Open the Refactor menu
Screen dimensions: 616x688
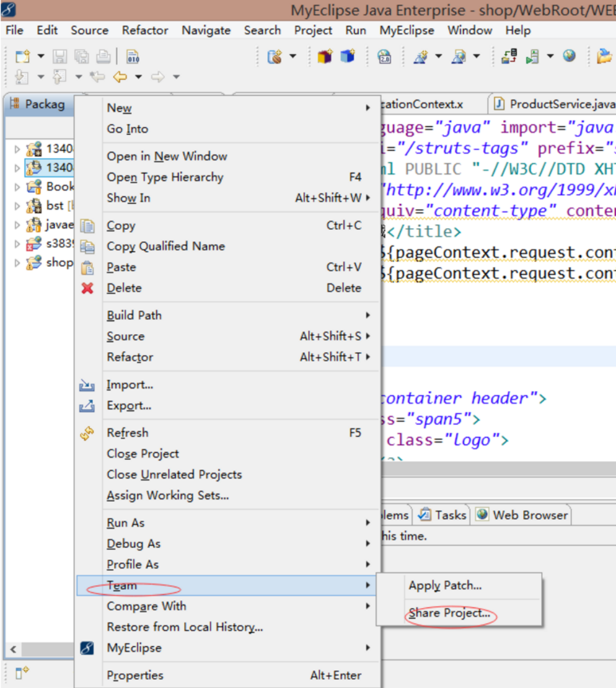(x=145, y=30)
